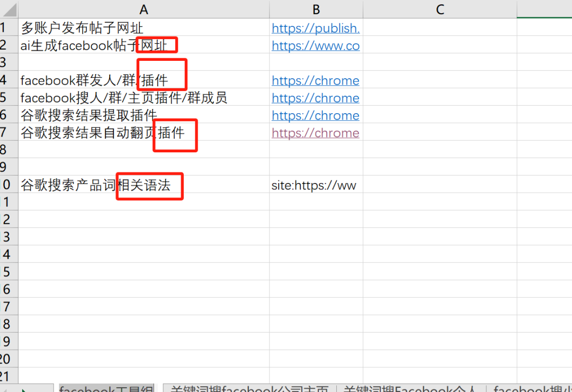Select the cell "ai生成facebook帖子网址"
This screenshot has width=572, height=392.
click(x=144, y=45)
